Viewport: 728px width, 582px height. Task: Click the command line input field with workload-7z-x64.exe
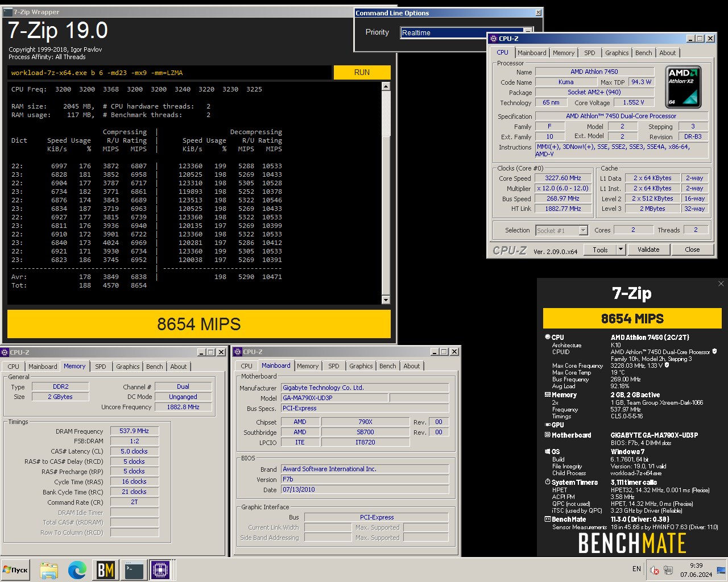[x=169, y=73]
